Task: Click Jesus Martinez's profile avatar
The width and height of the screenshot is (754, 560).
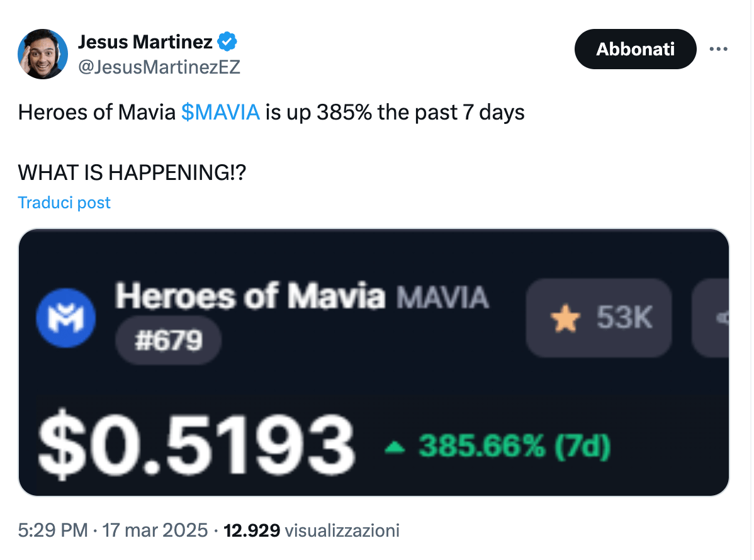Action: click(43, 54)
